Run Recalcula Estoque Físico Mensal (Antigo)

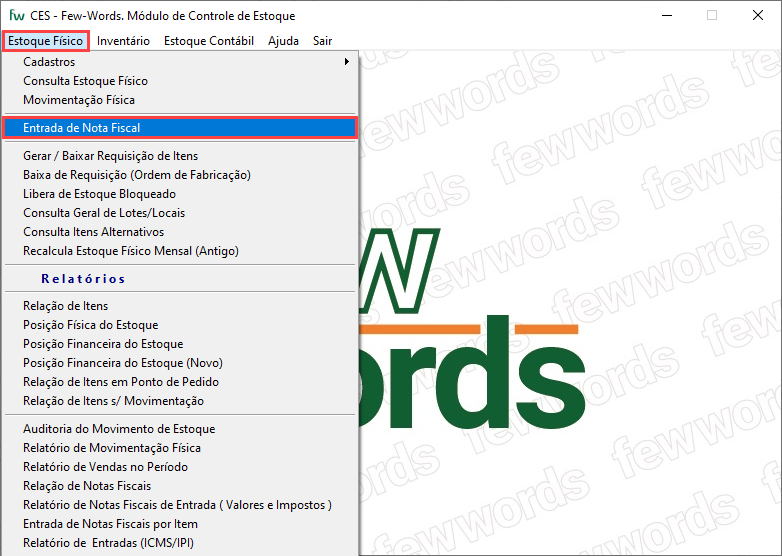pyautogui.click(x=180, y=251)
